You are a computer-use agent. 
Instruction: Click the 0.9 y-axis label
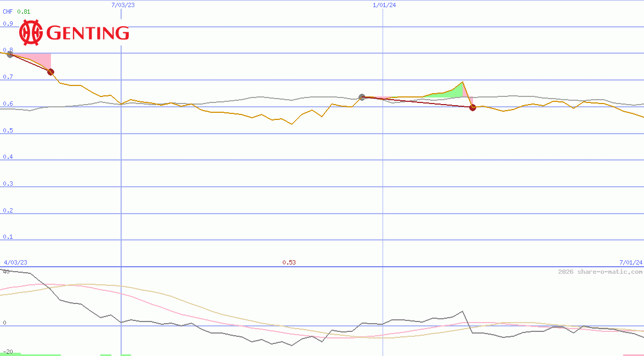[x=8, y=24]
